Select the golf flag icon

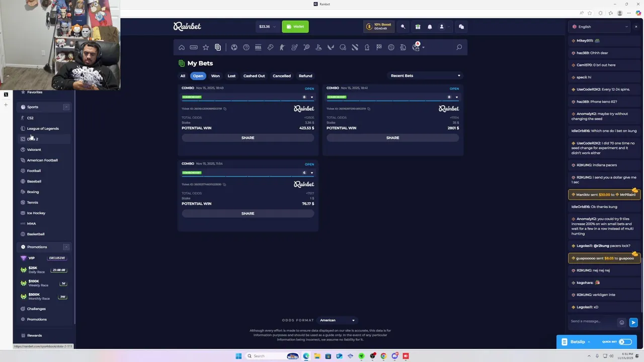tap(318, 47)
